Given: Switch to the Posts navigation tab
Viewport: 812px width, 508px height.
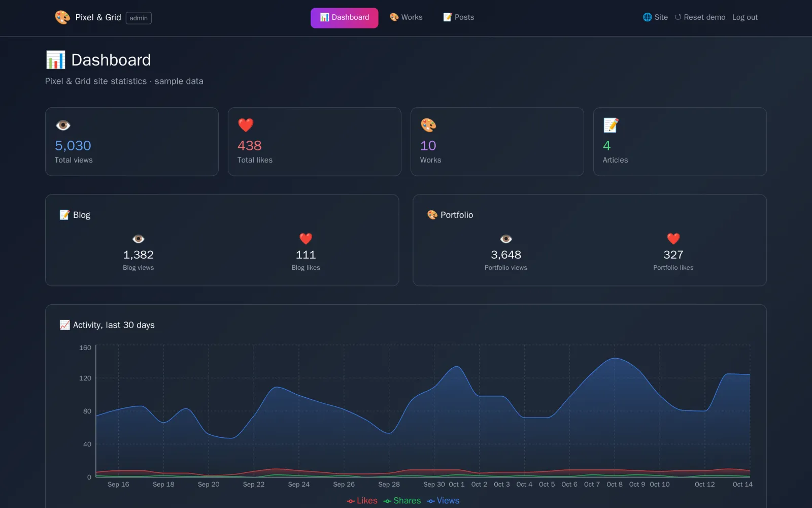Looking at the screenshot, I should pos(459,18).
